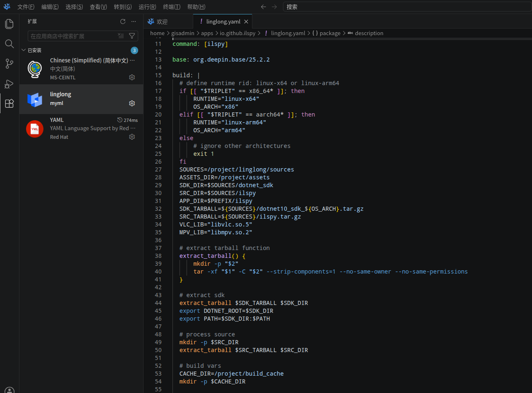Open the package breadcrumb symbol list

(x=326, y=33)
